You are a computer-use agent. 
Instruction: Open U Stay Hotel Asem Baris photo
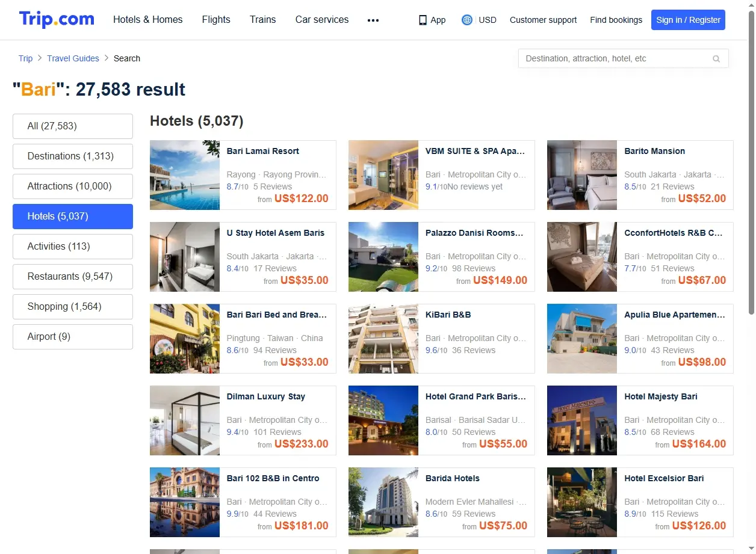tap(185, 257)
